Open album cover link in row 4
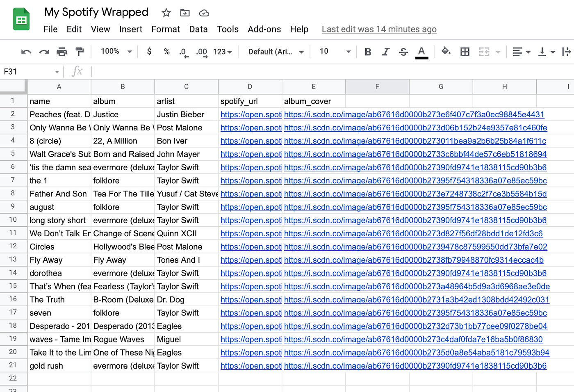 tap(415, 141)
